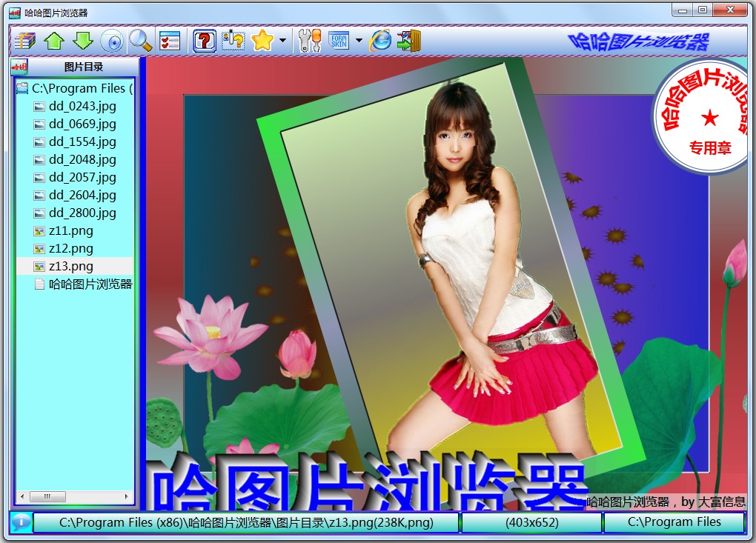The height and width of the screenshot is (543, 756).
Task: Open the Form Skin dropdown arrow
Action: point(359,41)
